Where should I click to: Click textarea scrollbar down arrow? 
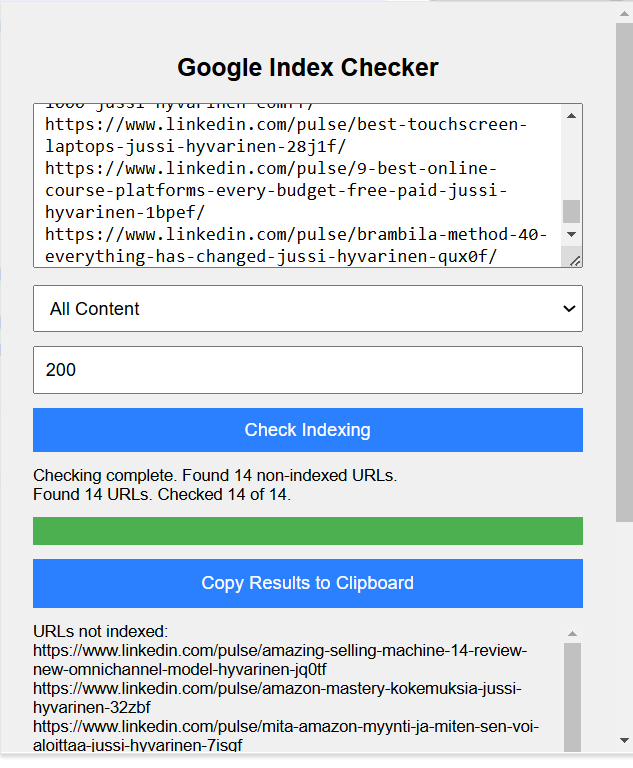571,235
